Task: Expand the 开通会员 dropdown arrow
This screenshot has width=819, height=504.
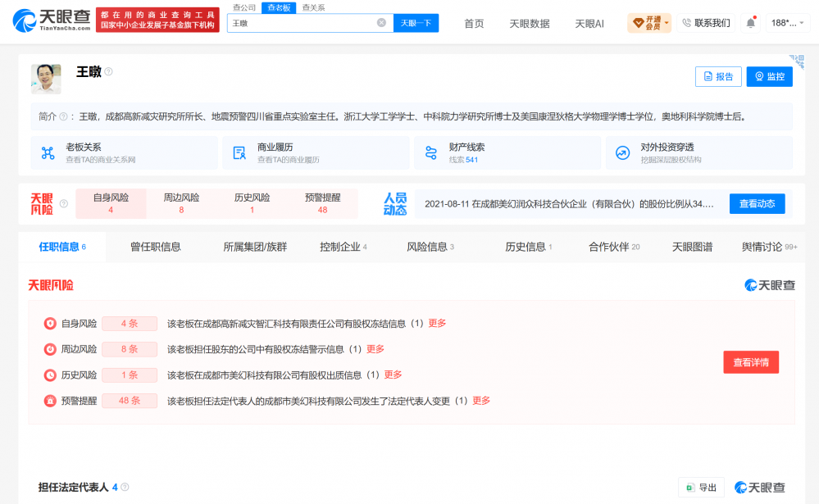Action: (x=667, y=22)
